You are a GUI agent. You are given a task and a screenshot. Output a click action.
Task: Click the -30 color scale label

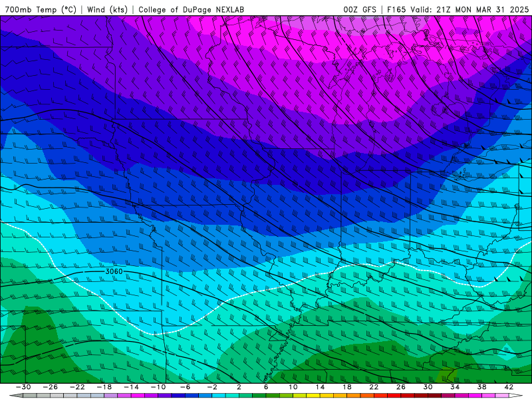(x=23, y=387)
